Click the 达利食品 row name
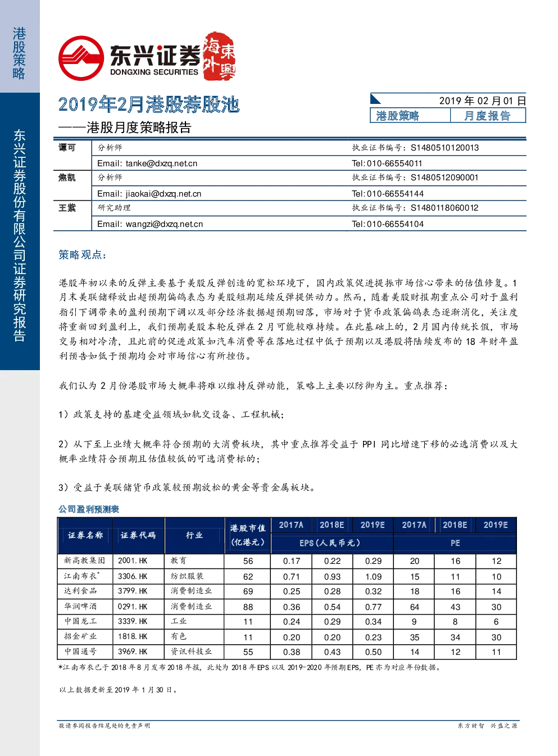Image resolution: width=558 pixels, height=756 pixels. tap(80, 591)
